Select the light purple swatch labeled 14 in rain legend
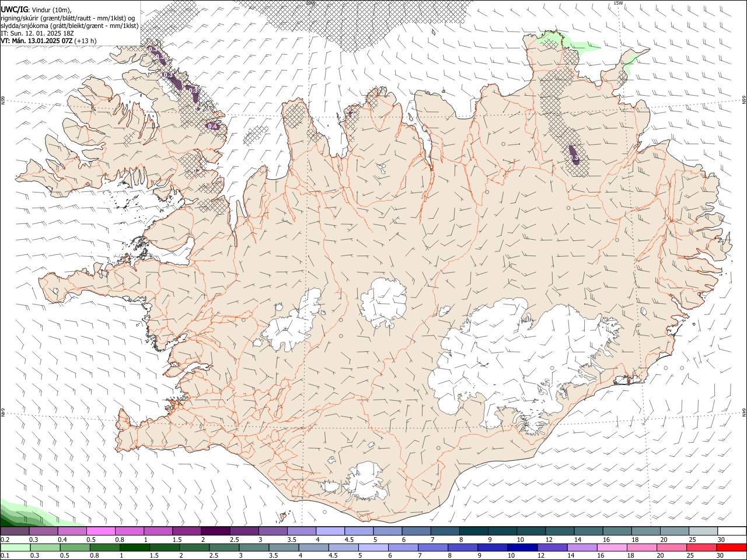The width and height of the screenshot is (747, 560). 582,547
